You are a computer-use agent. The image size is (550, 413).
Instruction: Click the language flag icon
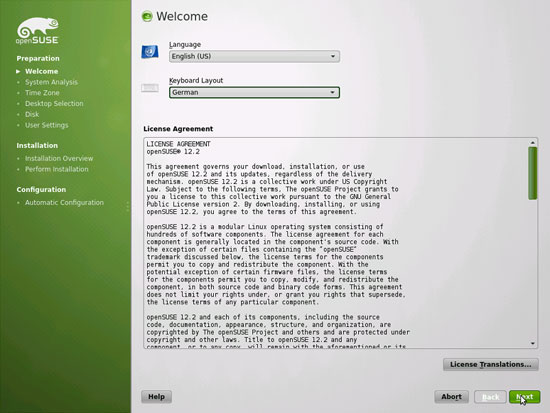click(x=150, y=52)
